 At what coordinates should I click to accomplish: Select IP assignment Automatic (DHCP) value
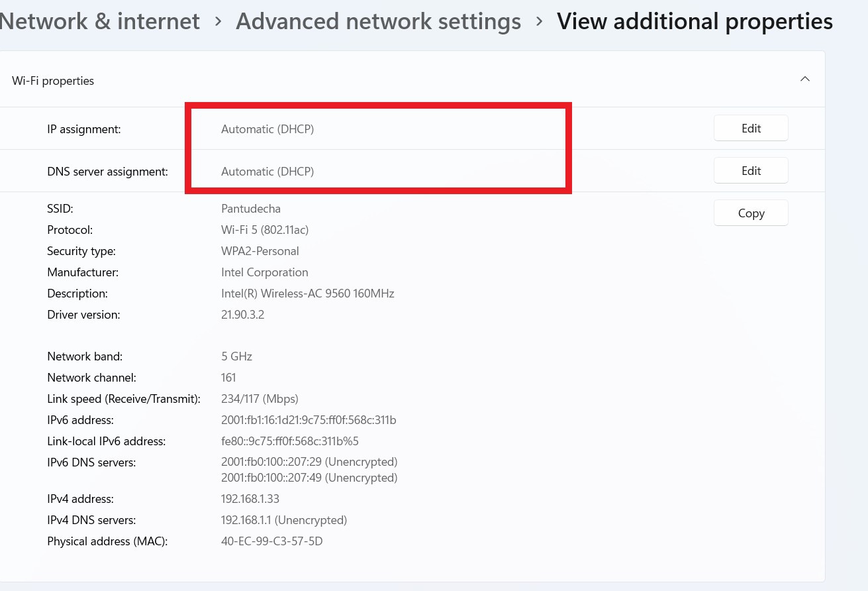(267, 129)
